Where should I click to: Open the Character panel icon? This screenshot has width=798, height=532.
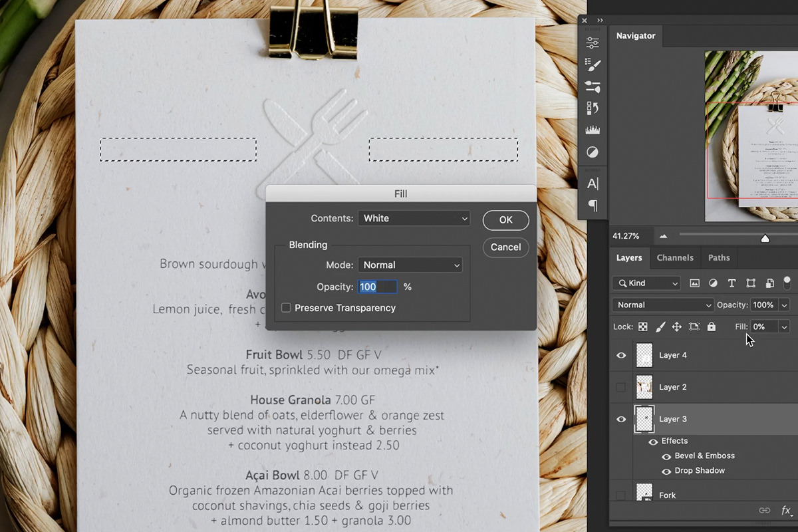[x=592, y=183]
